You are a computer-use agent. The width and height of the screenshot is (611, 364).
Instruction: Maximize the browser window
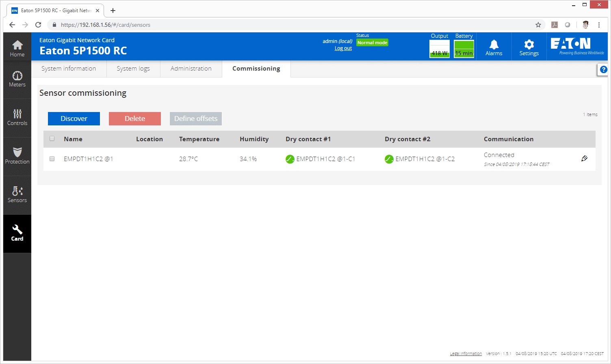click(x=584, y=5)
